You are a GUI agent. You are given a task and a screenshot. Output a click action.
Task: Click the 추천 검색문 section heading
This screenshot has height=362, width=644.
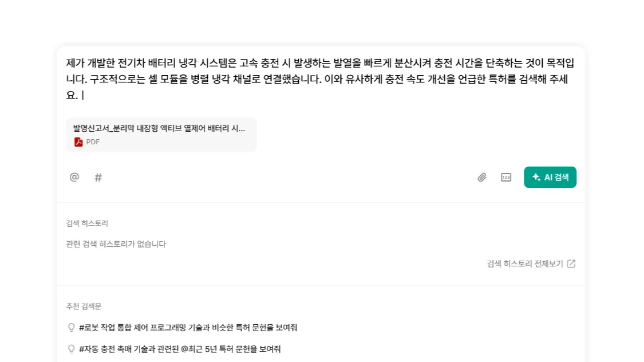(x=84, y=306)
